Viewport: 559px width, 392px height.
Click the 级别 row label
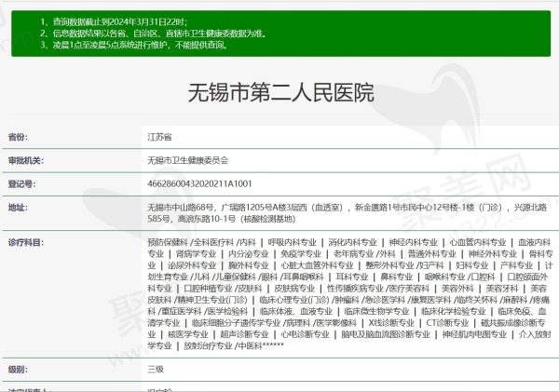click(18, 370)
